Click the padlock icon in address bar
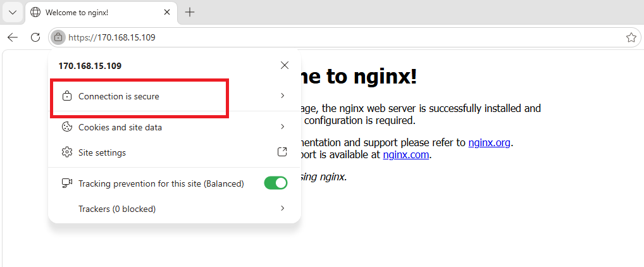This screenshot has width=644, height=267. 58,37
